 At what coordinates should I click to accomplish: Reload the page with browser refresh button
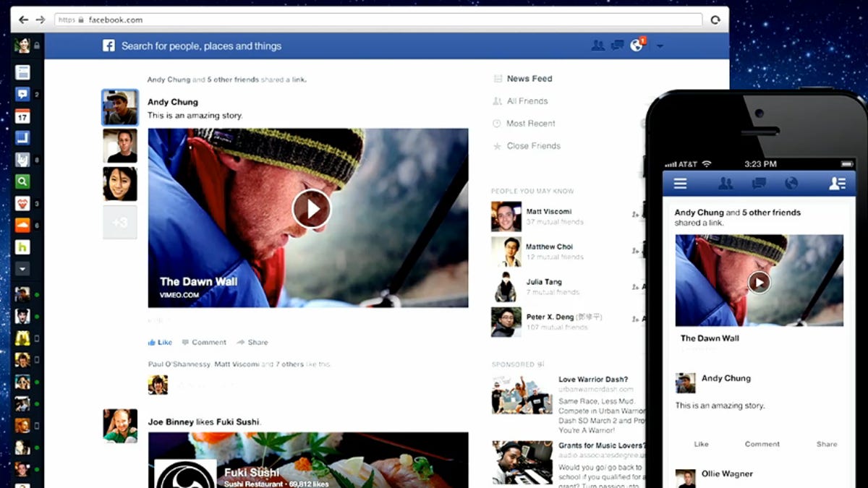(x=715, y=20)
